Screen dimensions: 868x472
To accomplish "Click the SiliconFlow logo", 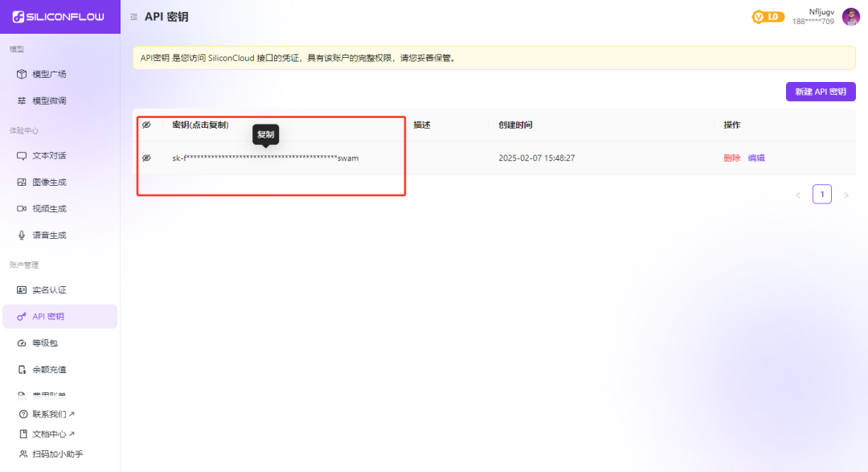I will [58, 17].
